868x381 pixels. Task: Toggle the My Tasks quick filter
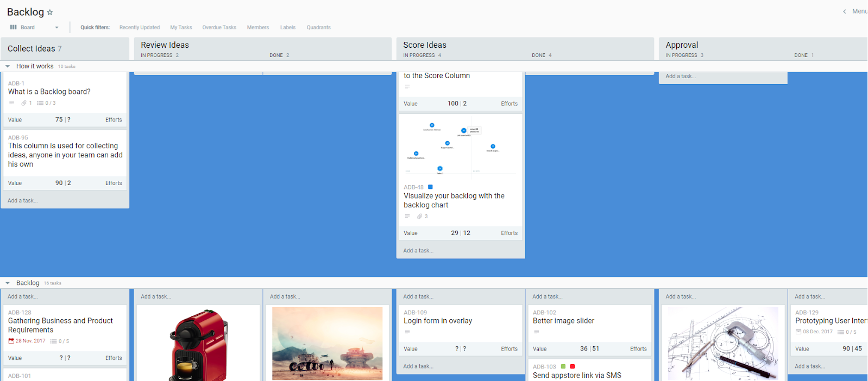pyautogui.click(x=181, y=28)
